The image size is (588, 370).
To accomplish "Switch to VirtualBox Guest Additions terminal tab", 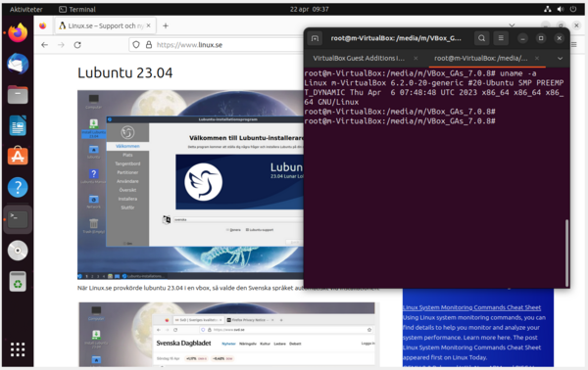I will tap(358, 59).
